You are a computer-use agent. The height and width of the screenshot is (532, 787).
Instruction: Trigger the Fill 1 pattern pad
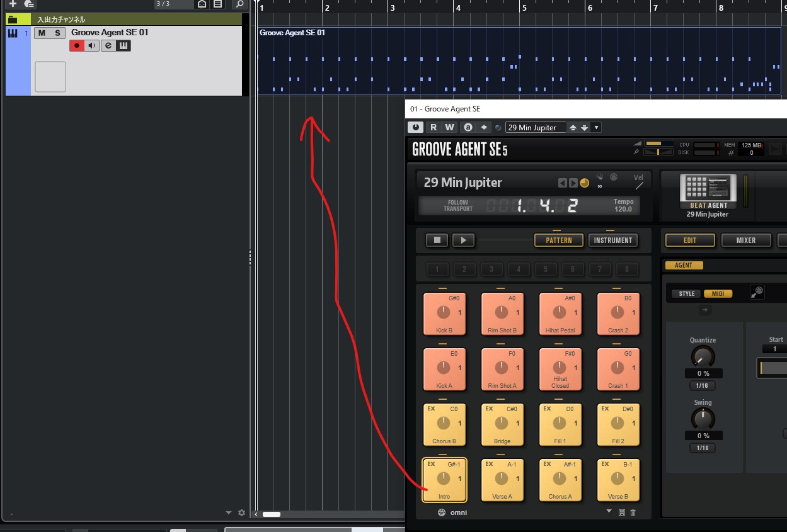560,424
